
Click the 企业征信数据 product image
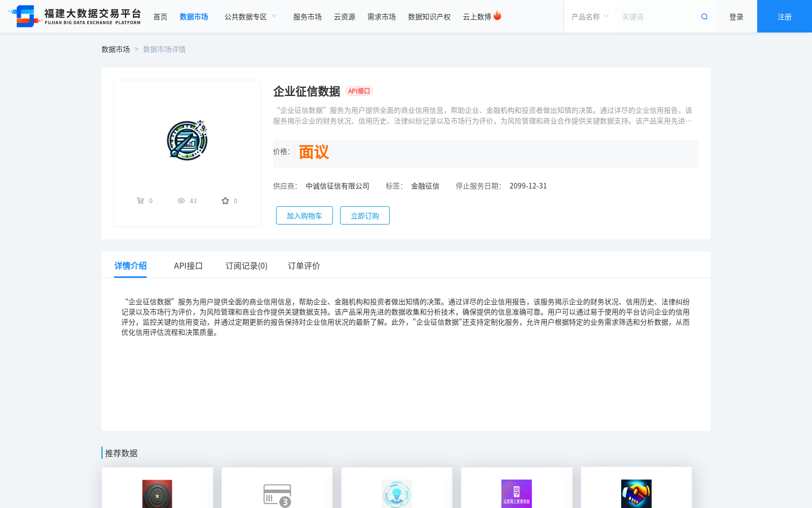pyautogui.click(x=187, y=141)
